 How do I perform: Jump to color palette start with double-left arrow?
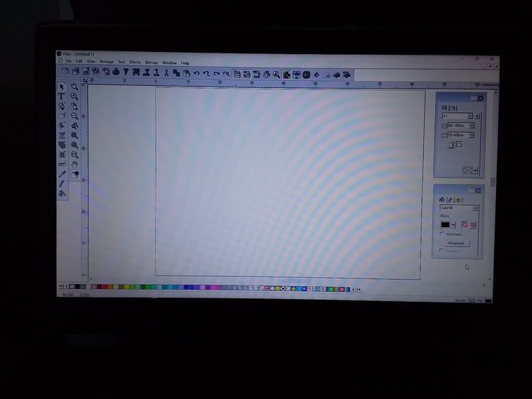61,286
